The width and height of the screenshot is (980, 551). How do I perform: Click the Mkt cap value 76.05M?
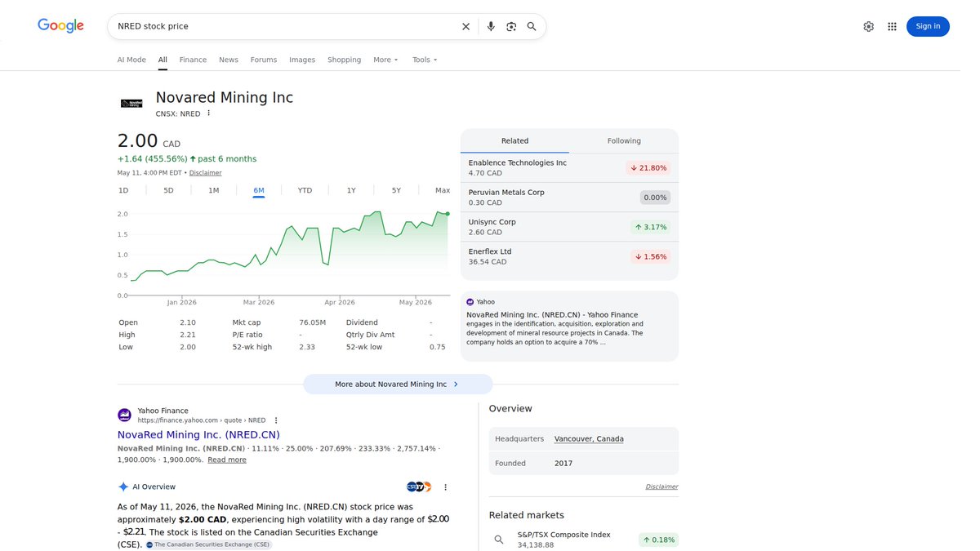tap(313, 322)
